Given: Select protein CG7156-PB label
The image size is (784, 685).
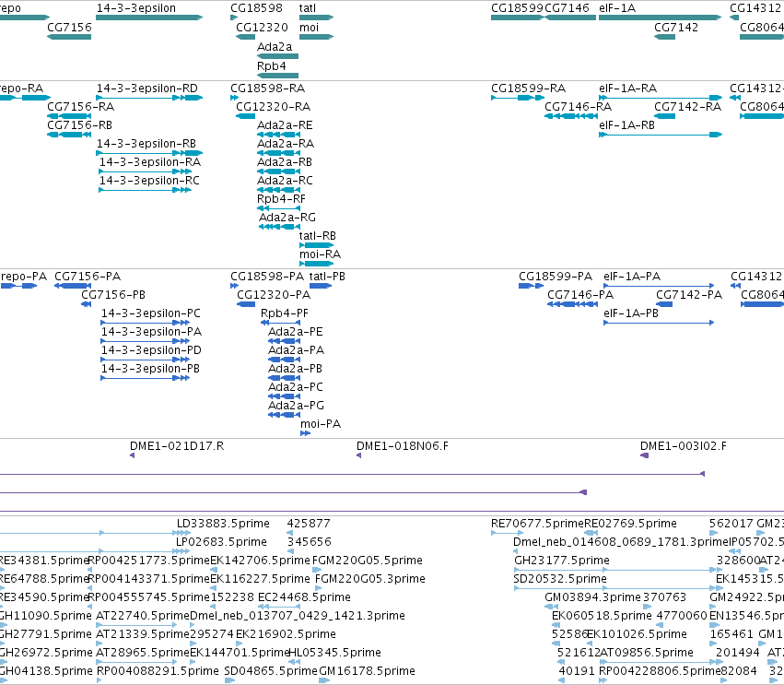Looking at the screenshot, I should click(113, 295).
